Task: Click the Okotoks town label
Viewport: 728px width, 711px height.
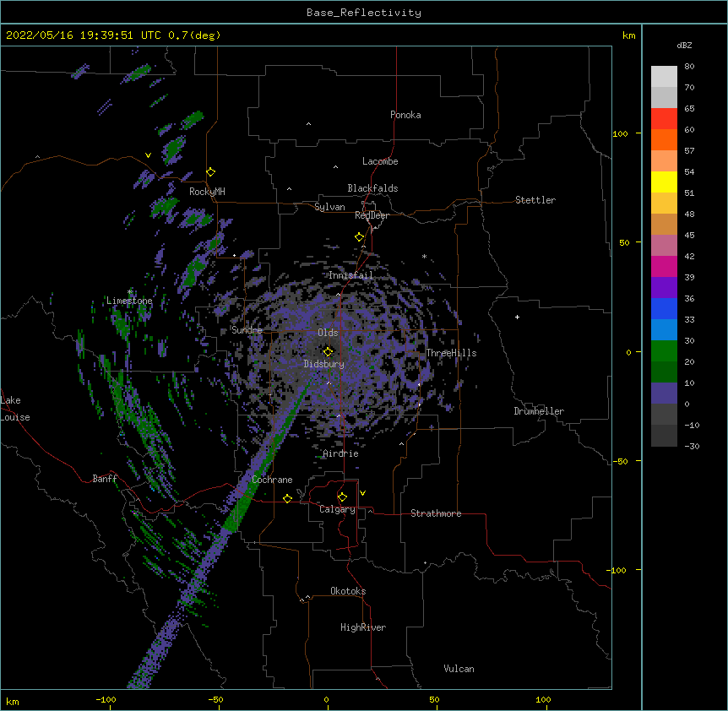Action: click(348, 591)
